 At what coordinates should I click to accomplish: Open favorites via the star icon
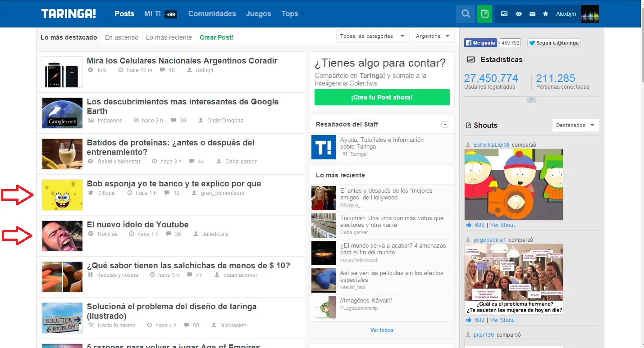tap(545, 14)
